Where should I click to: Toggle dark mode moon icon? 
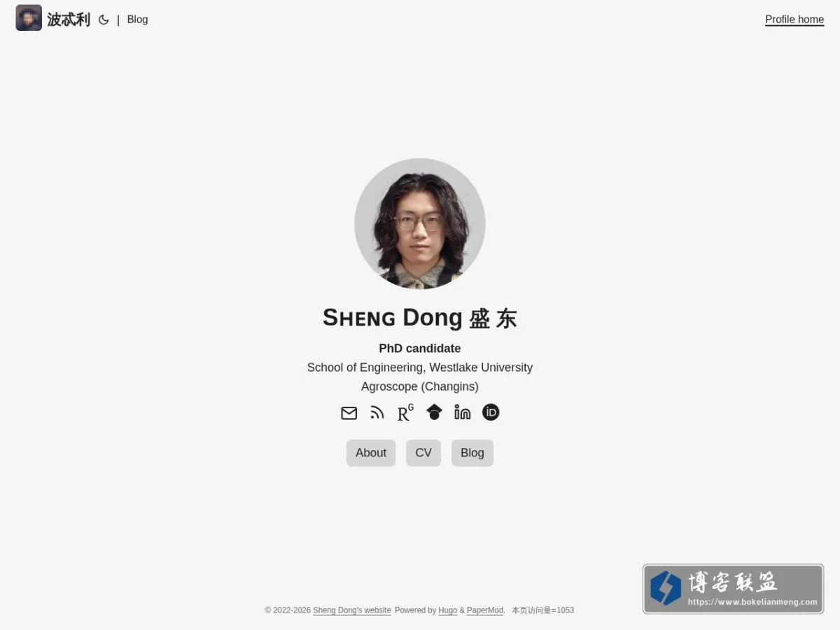click(104, 20)
